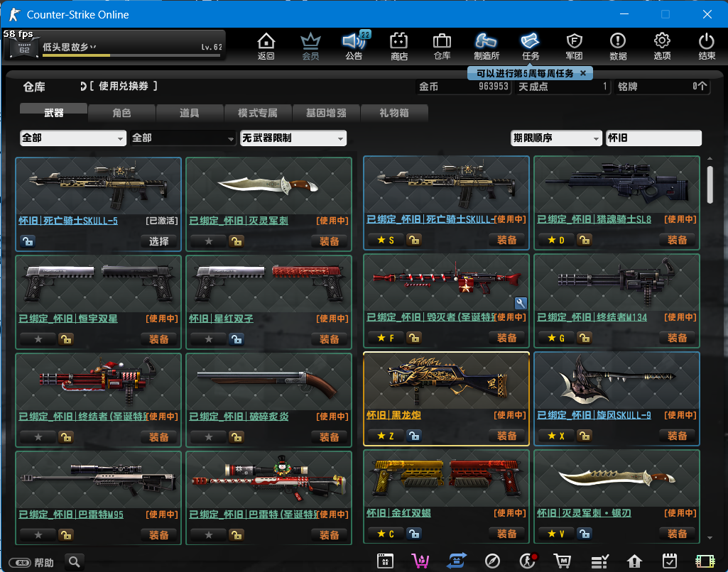Open the rainbow film strip icon
Screen dimensions: 728x572
click(705, 561)
